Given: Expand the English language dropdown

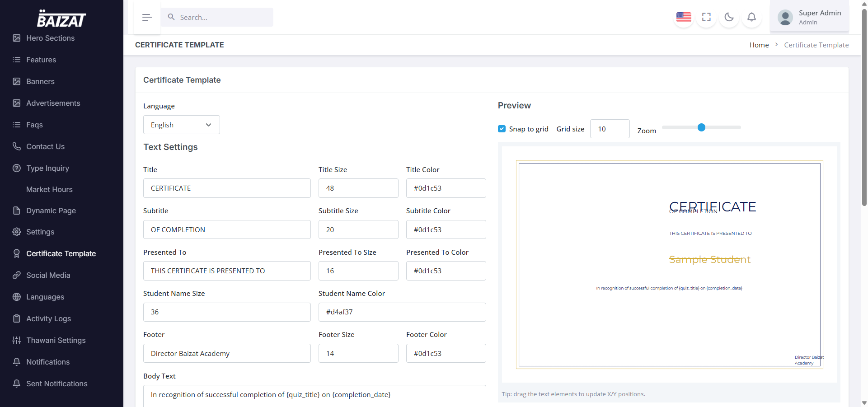Looking at the screenshot, I should click(181, 125).
